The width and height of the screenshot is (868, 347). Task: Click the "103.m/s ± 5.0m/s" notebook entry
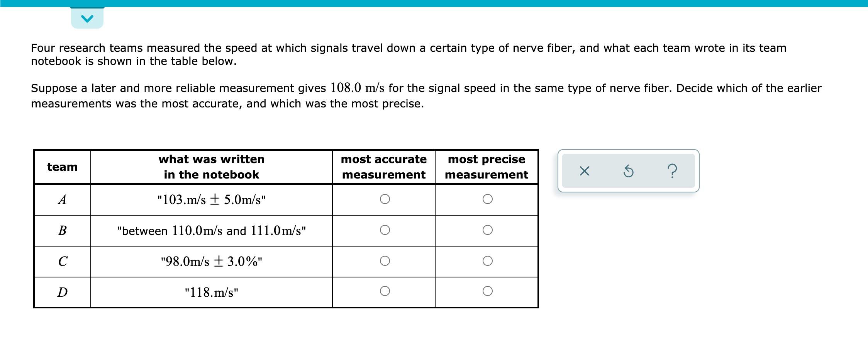pos(212,200)
